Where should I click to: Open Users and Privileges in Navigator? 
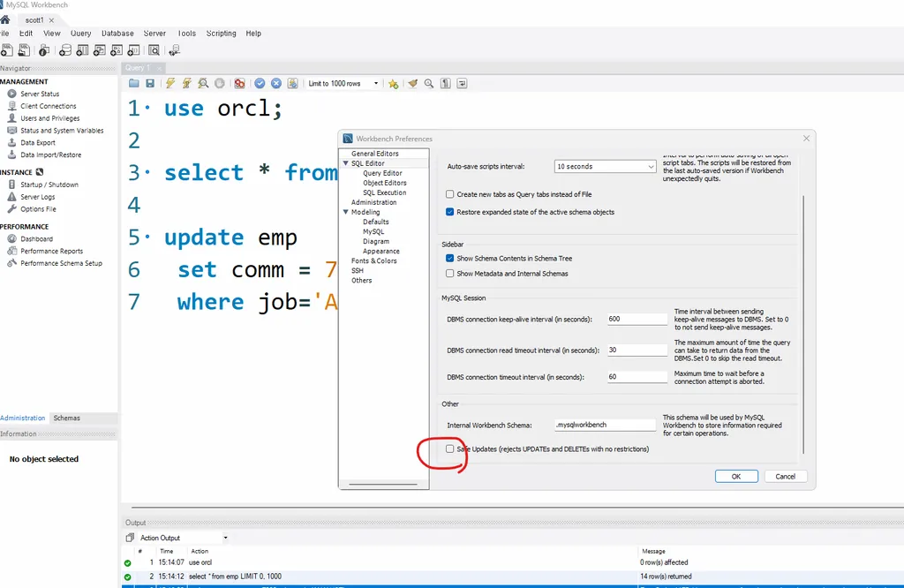click(50, 118)
